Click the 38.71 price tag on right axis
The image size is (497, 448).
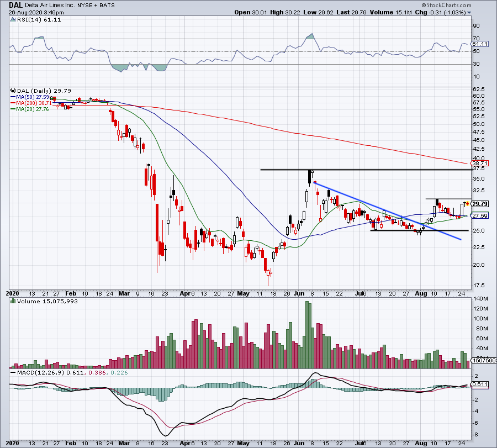pyautogui.click(x=480, y=164)
